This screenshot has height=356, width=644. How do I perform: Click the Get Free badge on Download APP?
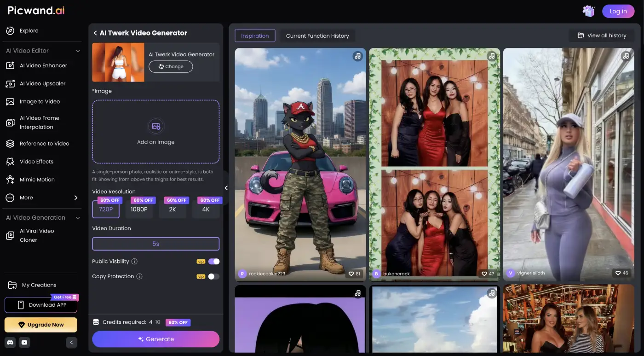tap(64, 297)
